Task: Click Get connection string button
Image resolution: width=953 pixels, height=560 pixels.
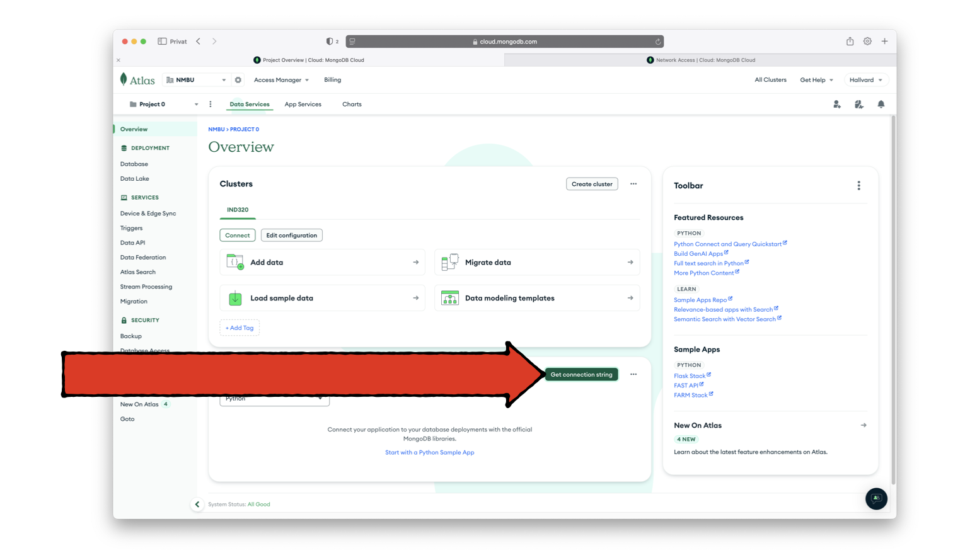Action: tap(582, 374)
